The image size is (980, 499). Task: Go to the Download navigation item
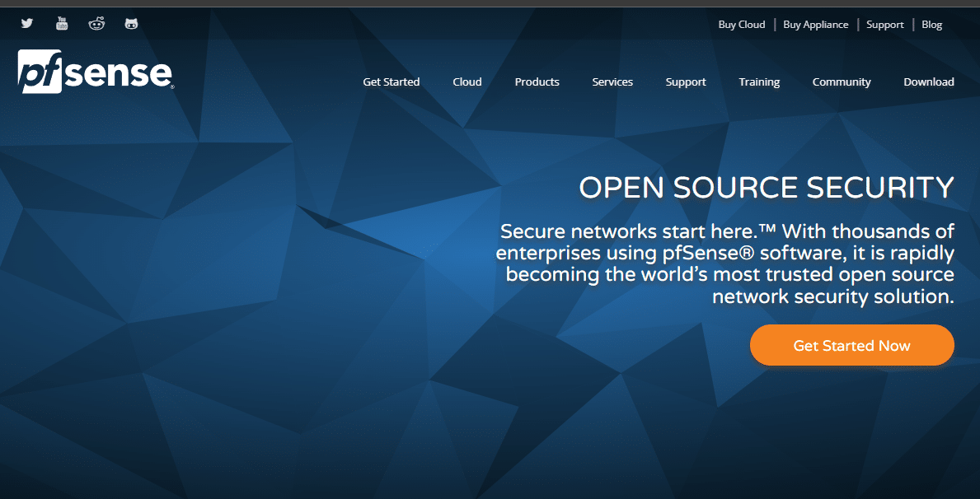[x=928, y=82]
